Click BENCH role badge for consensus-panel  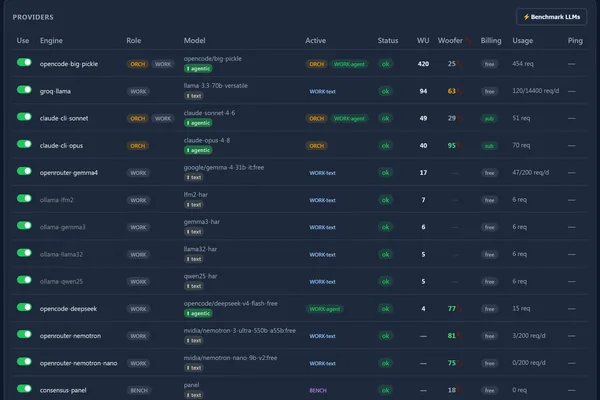point(139,390)
